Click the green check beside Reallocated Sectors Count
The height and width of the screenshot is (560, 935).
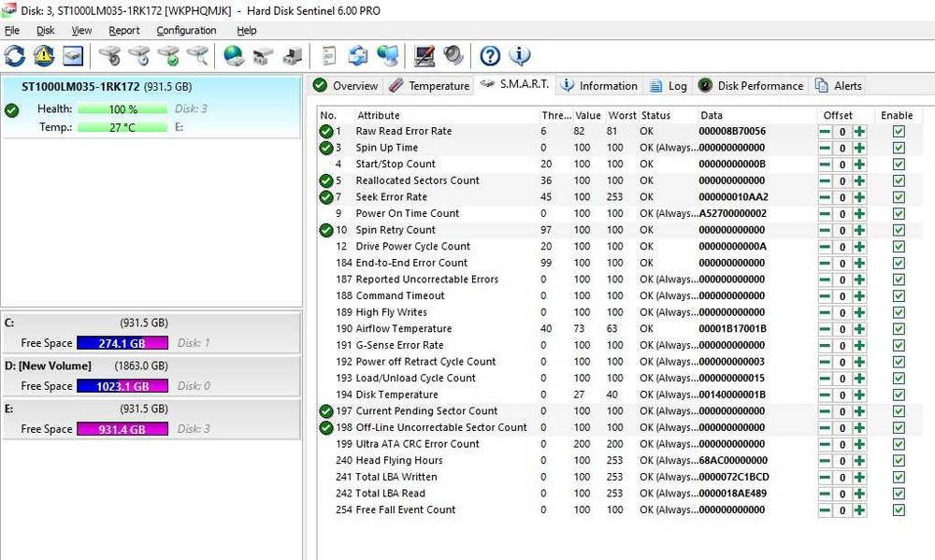[326, 180]
